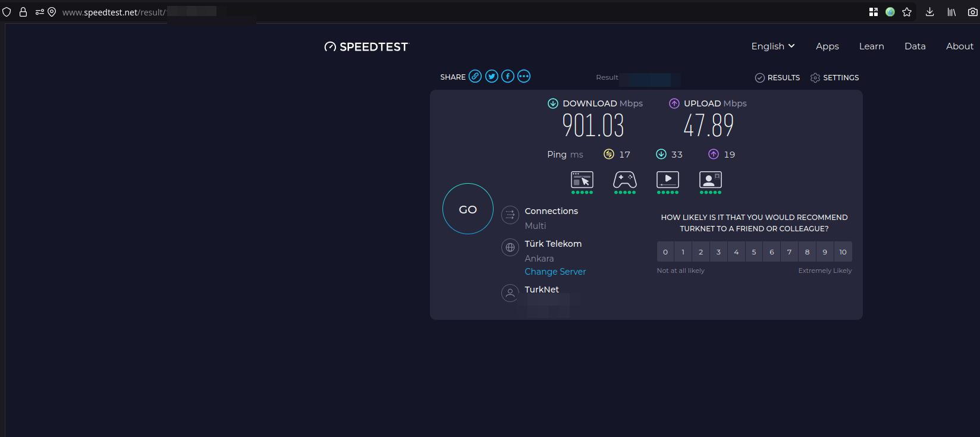980x437 pixels.
Task: Click the QR grid icon in address bar
Action: click(874, 12)
